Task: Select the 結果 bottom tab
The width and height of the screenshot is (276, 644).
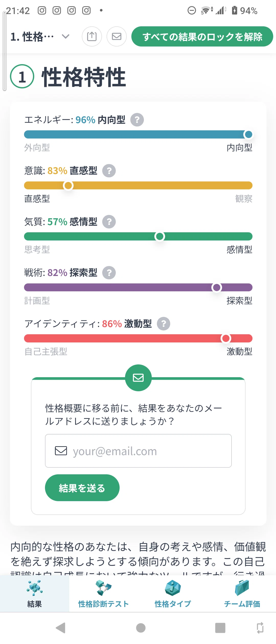Action: (x=34, y=593)
